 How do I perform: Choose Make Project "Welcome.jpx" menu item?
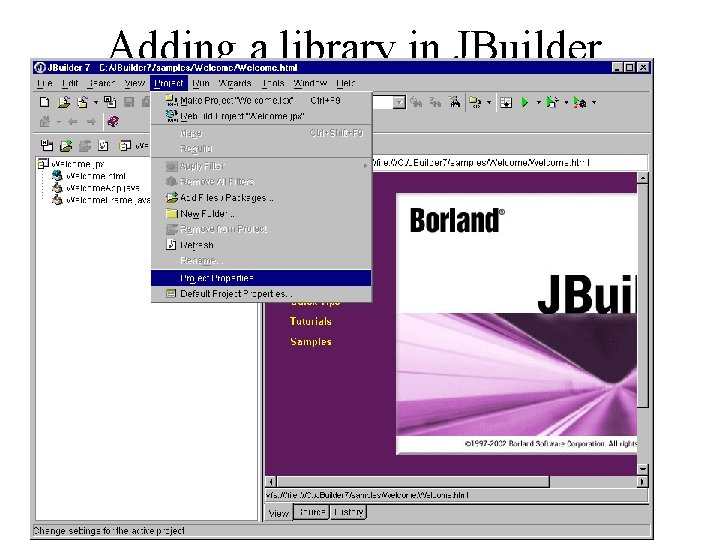[x=261, y=100]
